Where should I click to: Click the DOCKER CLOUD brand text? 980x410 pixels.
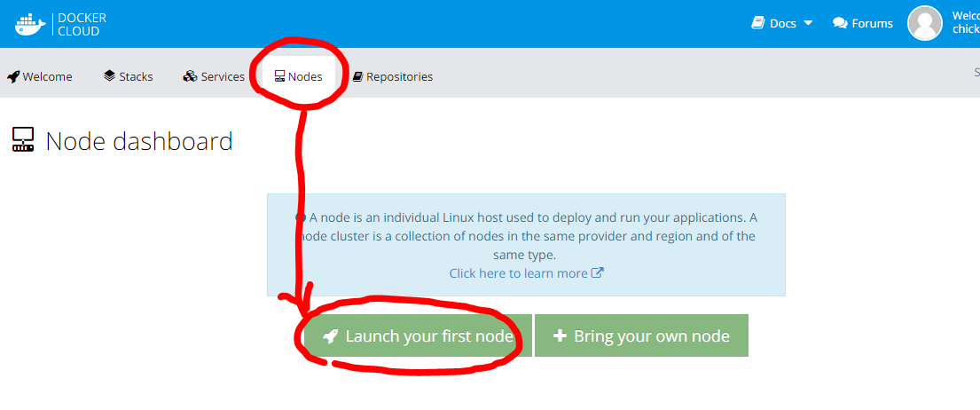(82, 24)
